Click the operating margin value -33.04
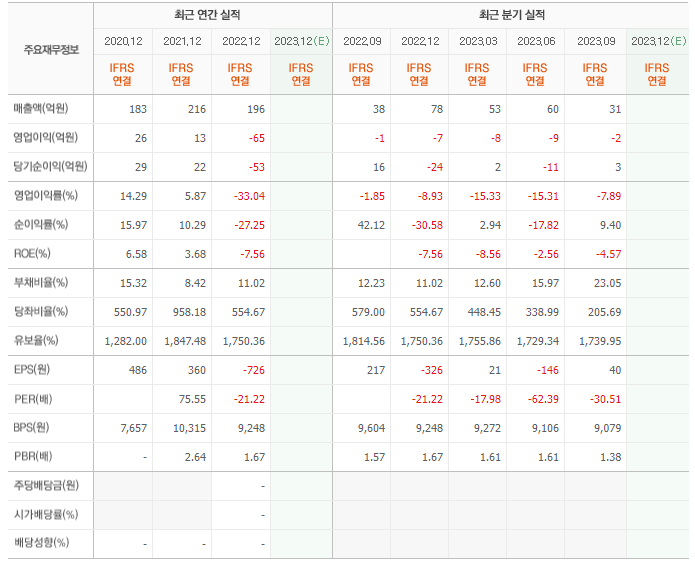695x563 pixels. point(250,196)
